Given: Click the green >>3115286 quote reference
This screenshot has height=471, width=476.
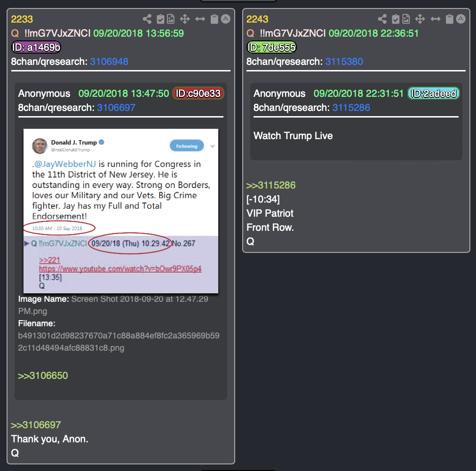Looking at the screenshot, I should click(271, 185).
